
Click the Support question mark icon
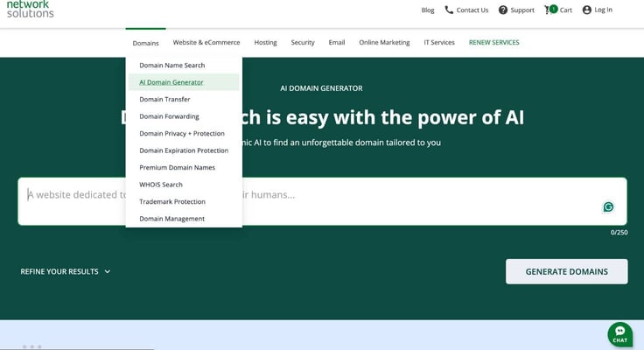pyautogui.click(x=503, y=10)
